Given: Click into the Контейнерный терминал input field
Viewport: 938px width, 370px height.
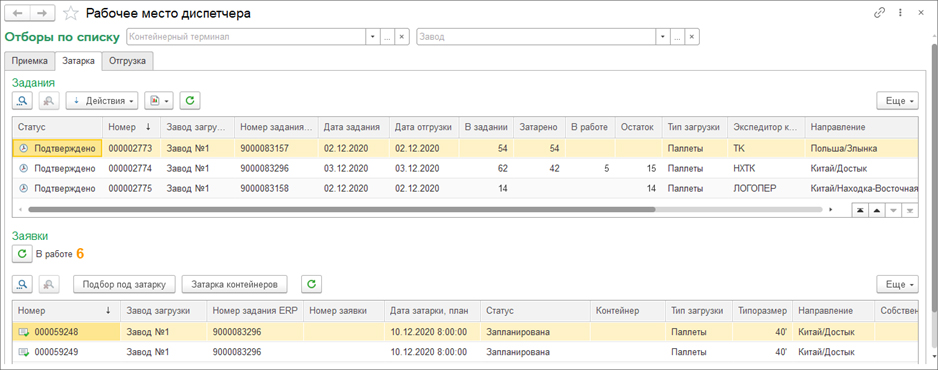Looking at the screenshot, I should coord(246,37).
